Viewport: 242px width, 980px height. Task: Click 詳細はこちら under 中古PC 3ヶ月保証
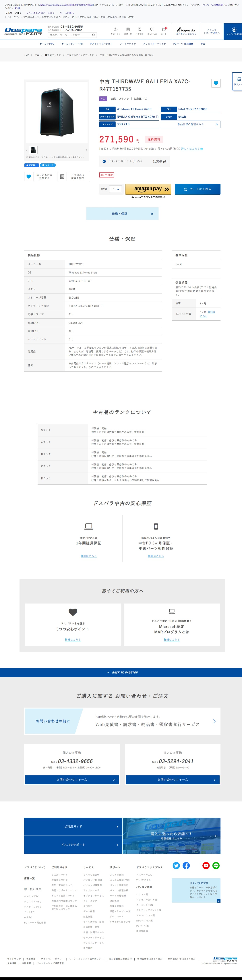point(156,556)
